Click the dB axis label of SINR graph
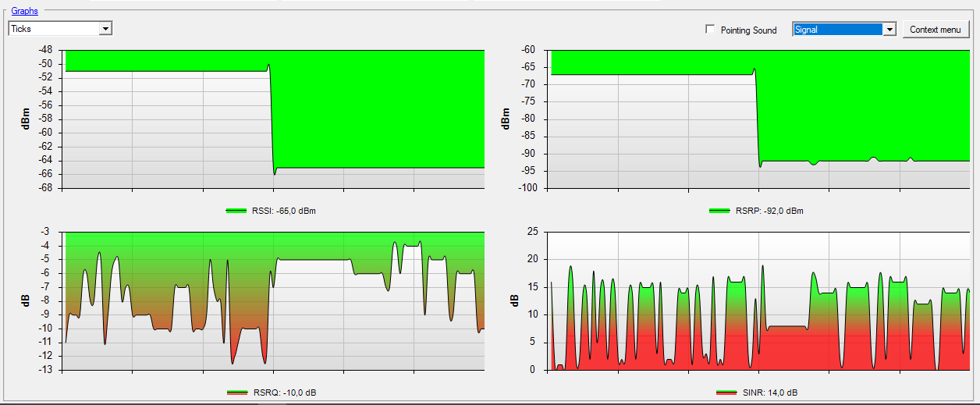980x405 pixels. 513,300
